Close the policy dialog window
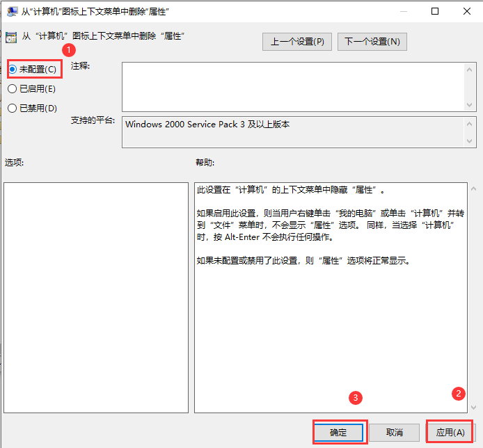 pyautogui.click(x=467, y=11)
